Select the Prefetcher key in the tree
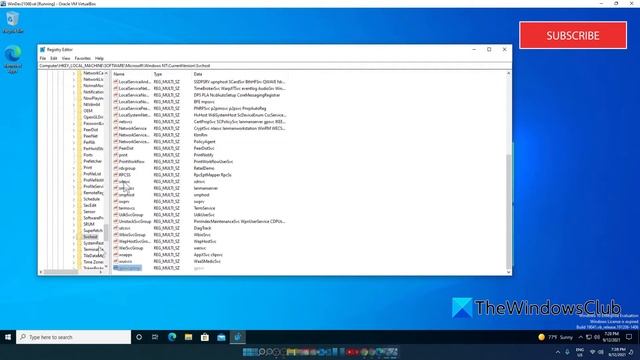The height and width of the screenshot is (360, 640). 93,161
